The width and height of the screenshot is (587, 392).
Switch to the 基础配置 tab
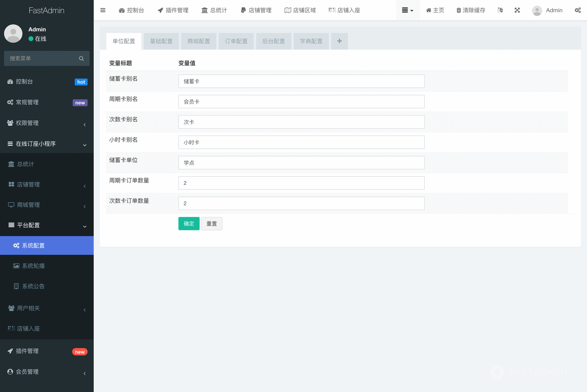tap(161, 41)
